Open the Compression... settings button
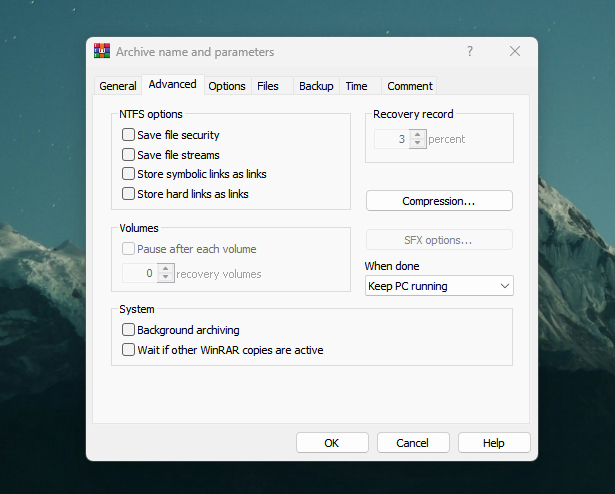This screenshot has width=615, height=494. (439, 201)
